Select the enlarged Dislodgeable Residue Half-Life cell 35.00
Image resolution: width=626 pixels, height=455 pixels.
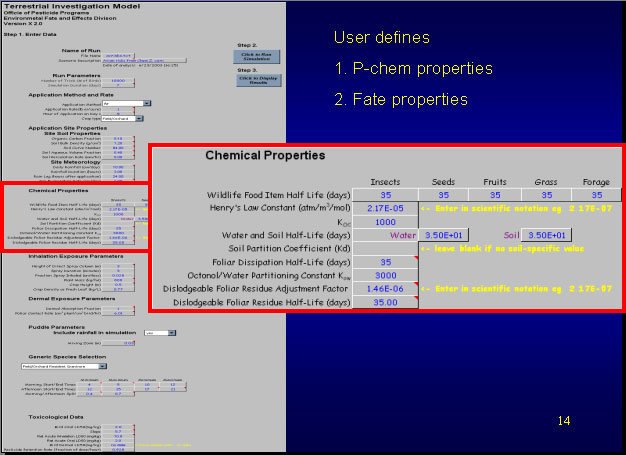coord(385,302)
